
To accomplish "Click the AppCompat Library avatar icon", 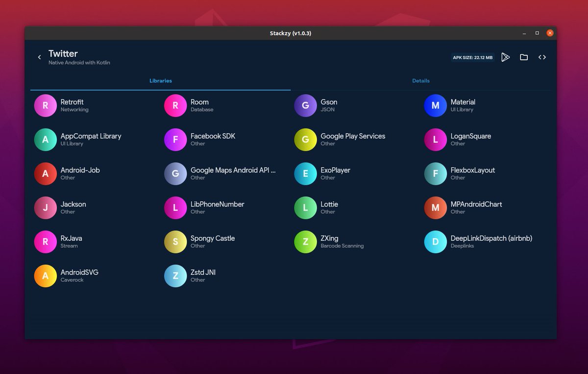I will click(46, 140).
